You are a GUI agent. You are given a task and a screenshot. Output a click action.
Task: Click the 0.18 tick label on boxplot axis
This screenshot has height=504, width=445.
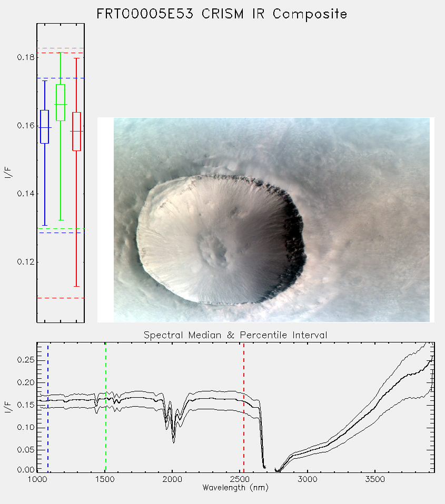tap(26, 57)
